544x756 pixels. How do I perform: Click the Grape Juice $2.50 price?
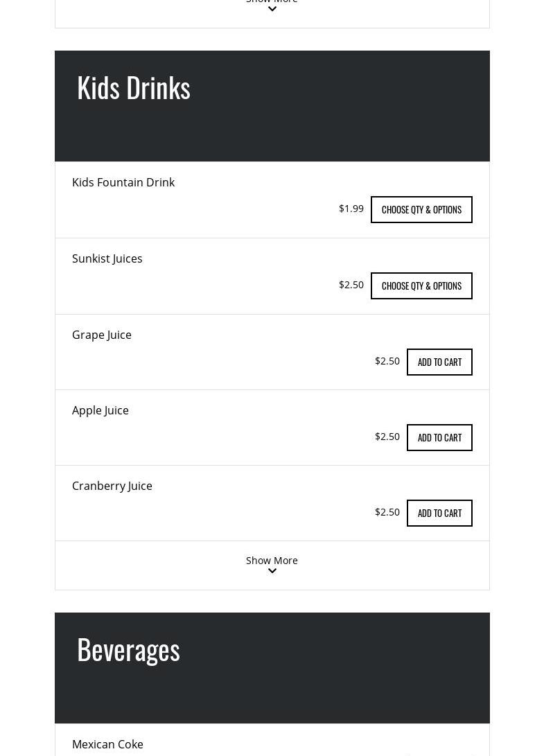(x=387, y=361)
